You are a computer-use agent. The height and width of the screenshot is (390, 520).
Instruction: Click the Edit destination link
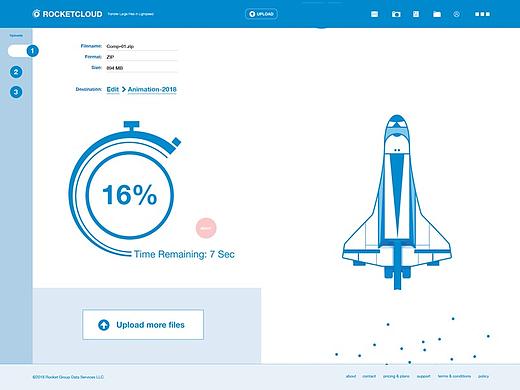point(113,89)
